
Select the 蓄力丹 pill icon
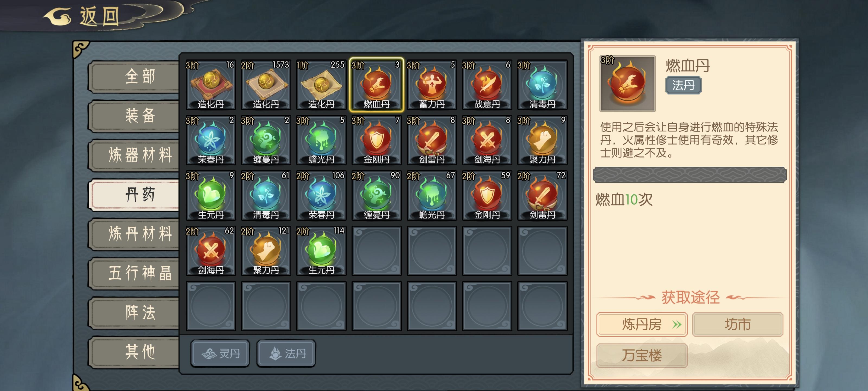[432, 85]
